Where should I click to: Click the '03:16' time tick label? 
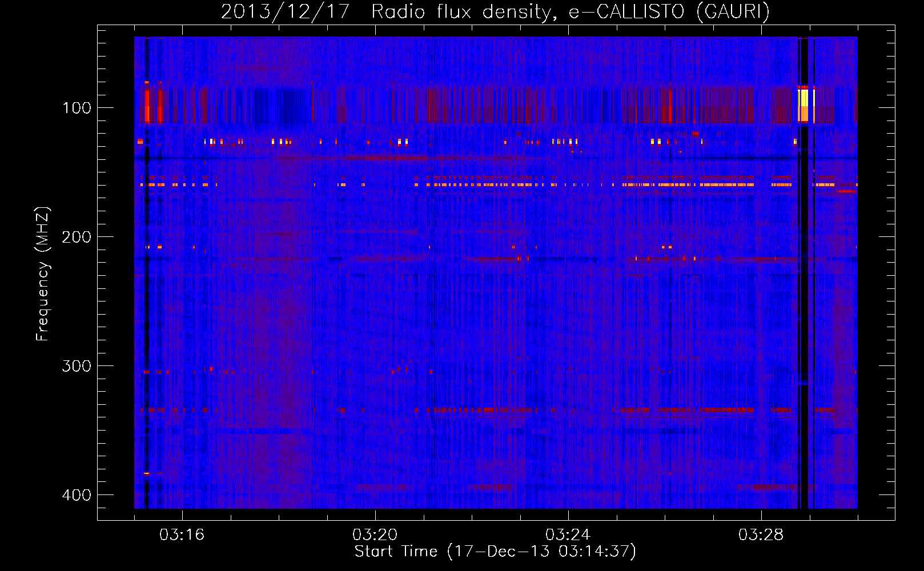(182, 535)
